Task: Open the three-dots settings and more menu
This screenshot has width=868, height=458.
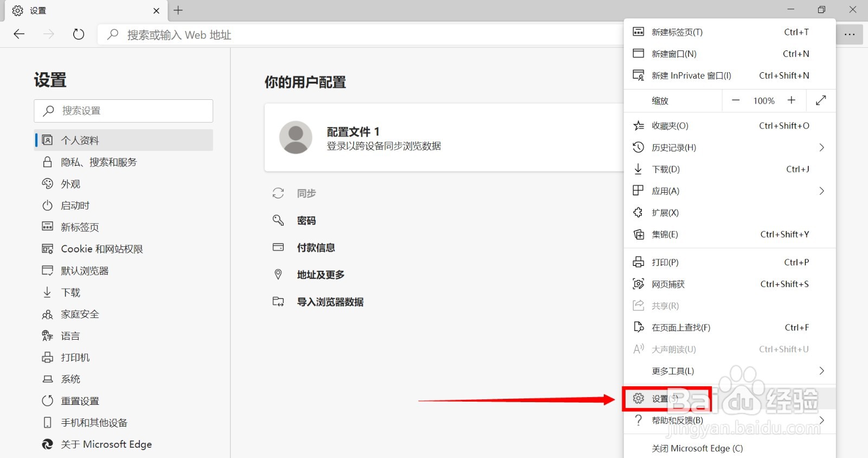Action: (x=850, y=34)
